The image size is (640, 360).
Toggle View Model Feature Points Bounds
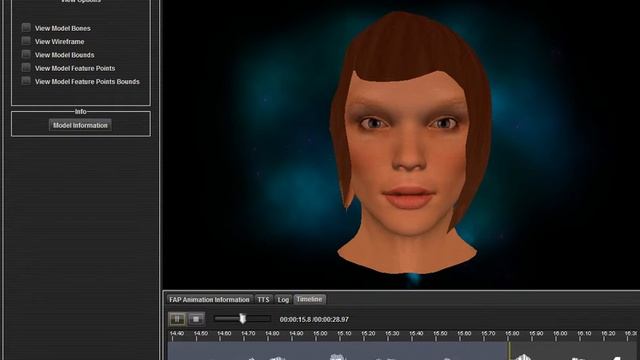click(26, 81)
